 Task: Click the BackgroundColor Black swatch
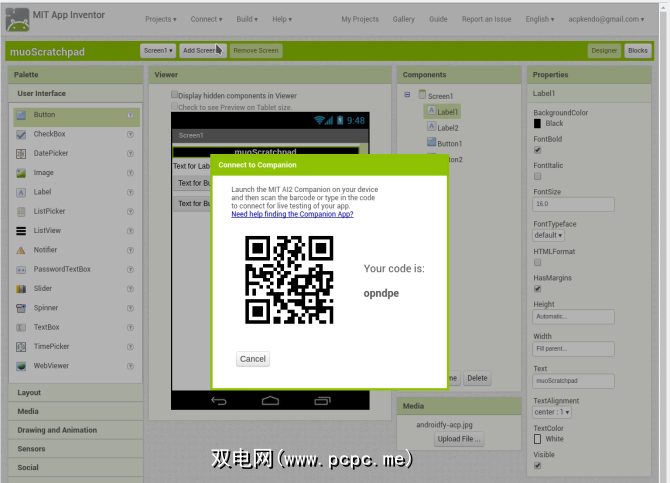tap(538, 124)
